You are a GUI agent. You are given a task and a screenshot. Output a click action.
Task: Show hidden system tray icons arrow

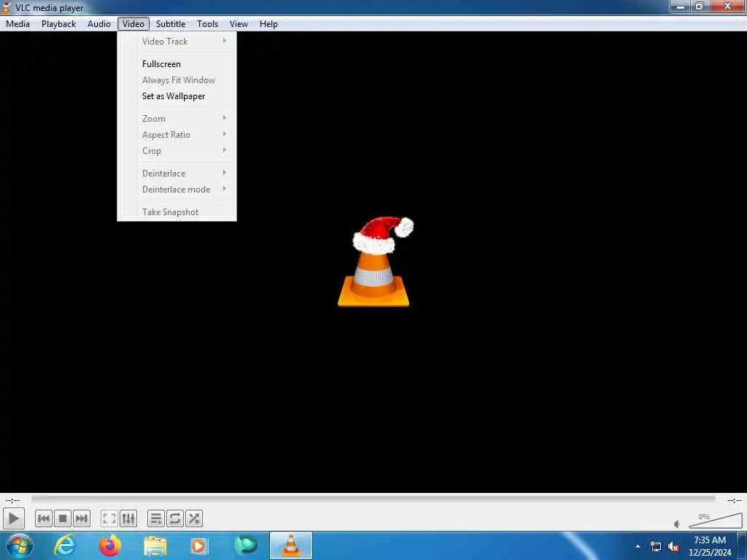[638, 546]
